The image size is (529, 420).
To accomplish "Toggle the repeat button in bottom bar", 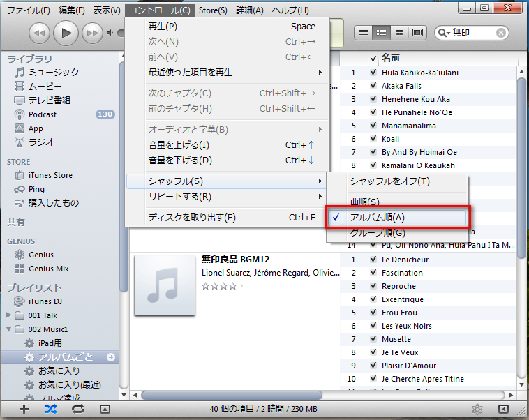I will click(78, 410).
